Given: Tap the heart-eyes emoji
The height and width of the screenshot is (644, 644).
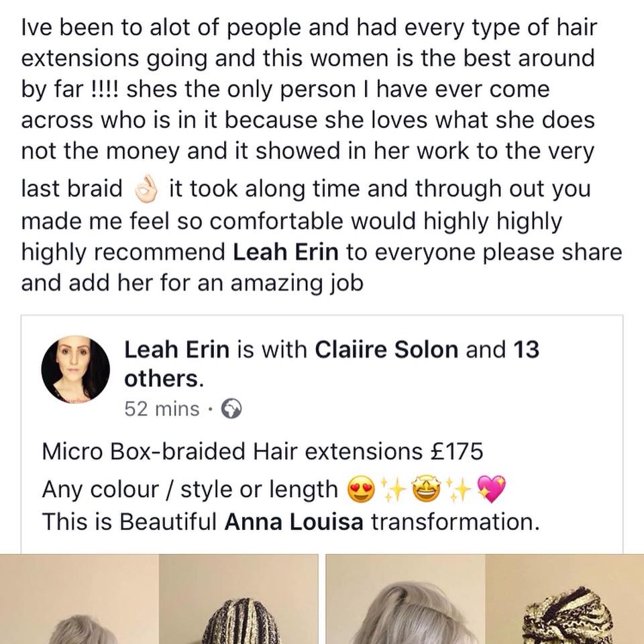Looking at the screenshot, I should pos(362,490).
